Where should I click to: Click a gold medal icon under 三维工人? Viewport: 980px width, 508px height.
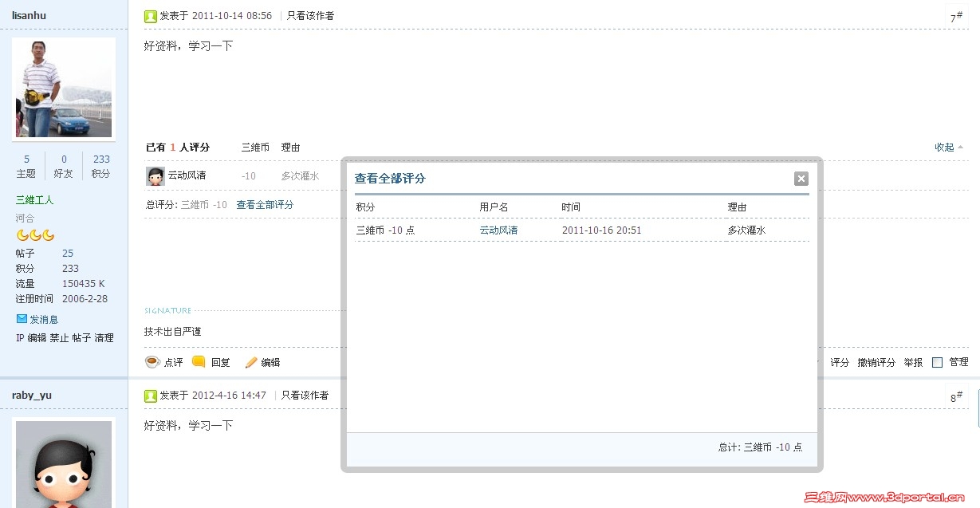tap(22, 235)
